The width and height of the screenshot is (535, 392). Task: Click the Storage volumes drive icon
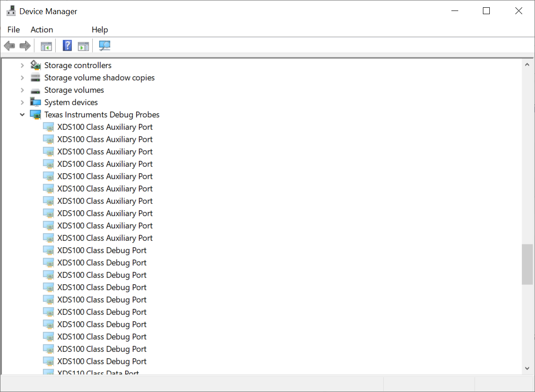[36, 91]
